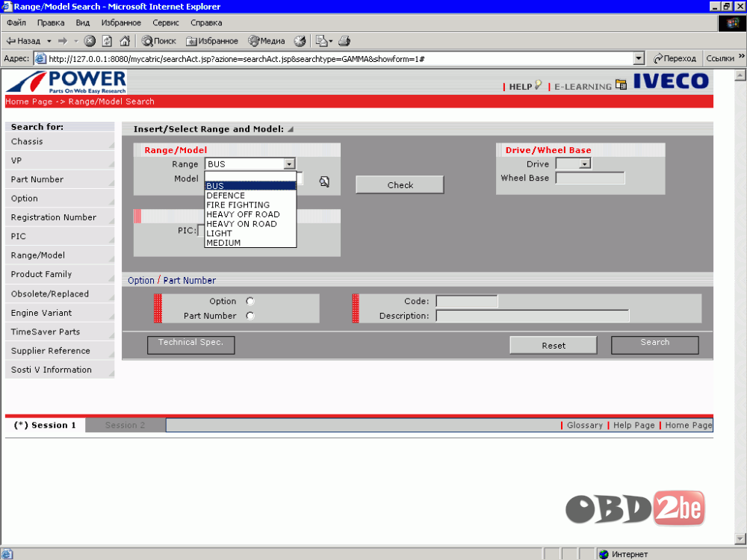
Task: Select Supplier Reference search type
Action: point(60,351)
